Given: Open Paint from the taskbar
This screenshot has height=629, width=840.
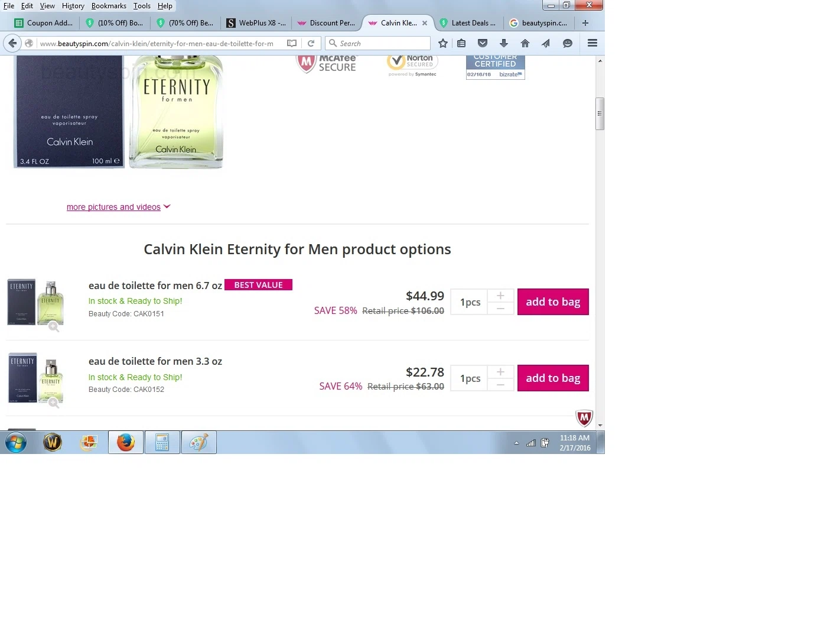Looking at the screenshot, I should click(x=199, y=442).
